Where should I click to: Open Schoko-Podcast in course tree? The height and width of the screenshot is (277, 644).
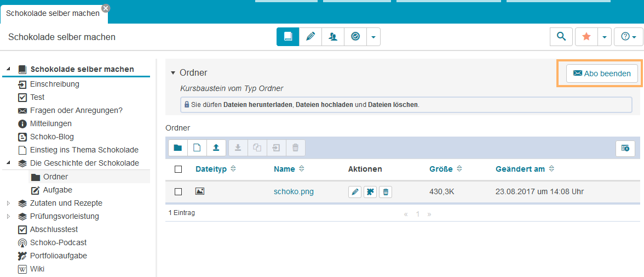(x=58, y=243)
